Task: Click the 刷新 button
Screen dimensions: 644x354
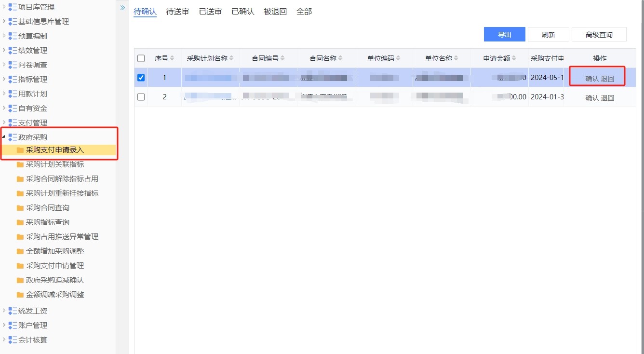Action: point(549,35)
